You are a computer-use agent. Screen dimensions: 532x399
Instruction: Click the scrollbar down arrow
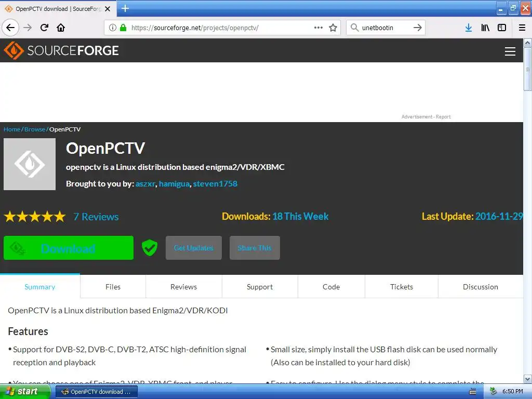527,379
